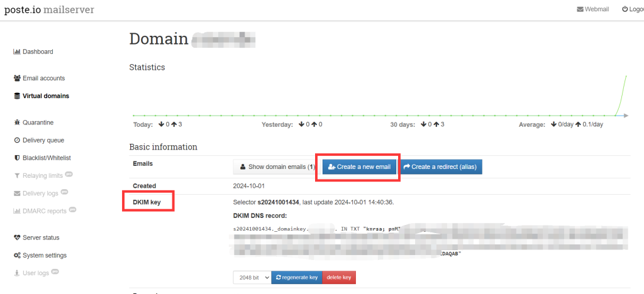Click the Relaying limits filter icon
The width and height of the screenshot is (644, 294).
[x=17, y=175]
